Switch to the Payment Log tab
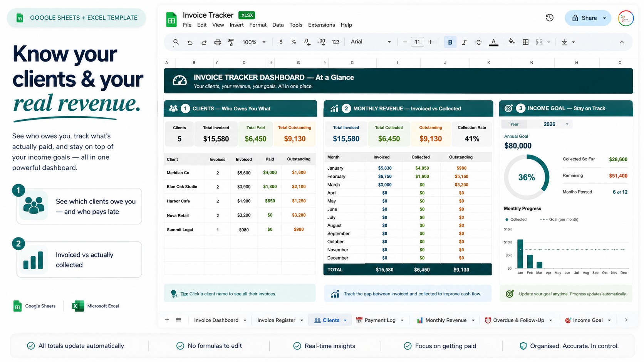 [x=380, y=320]
